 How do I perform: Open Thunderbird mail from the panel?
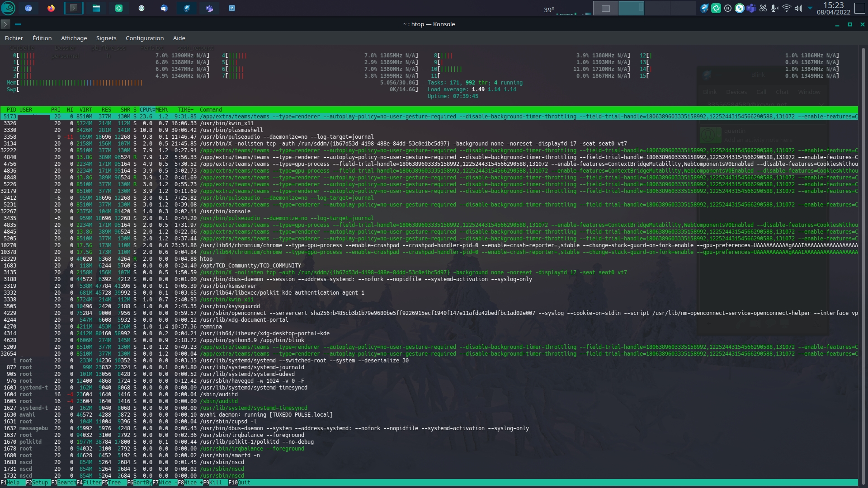click(x=164, y=8)
